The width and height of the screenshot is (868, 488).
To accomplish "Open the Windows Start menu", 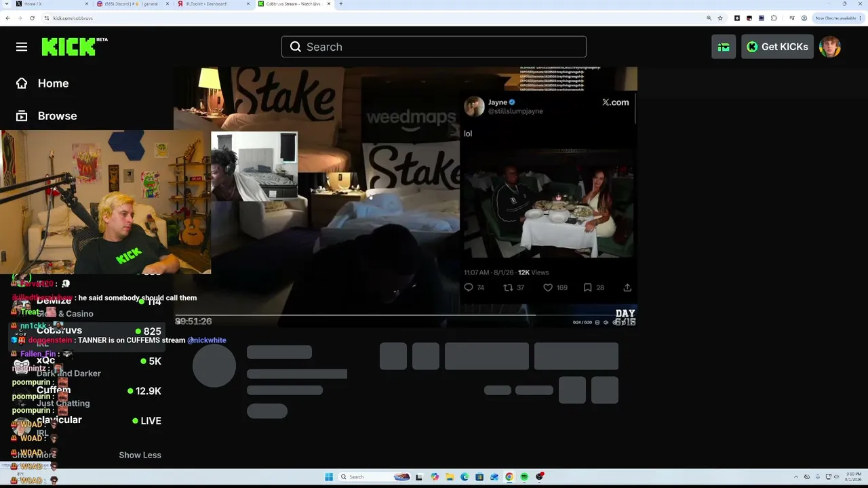I will [329, 477].
